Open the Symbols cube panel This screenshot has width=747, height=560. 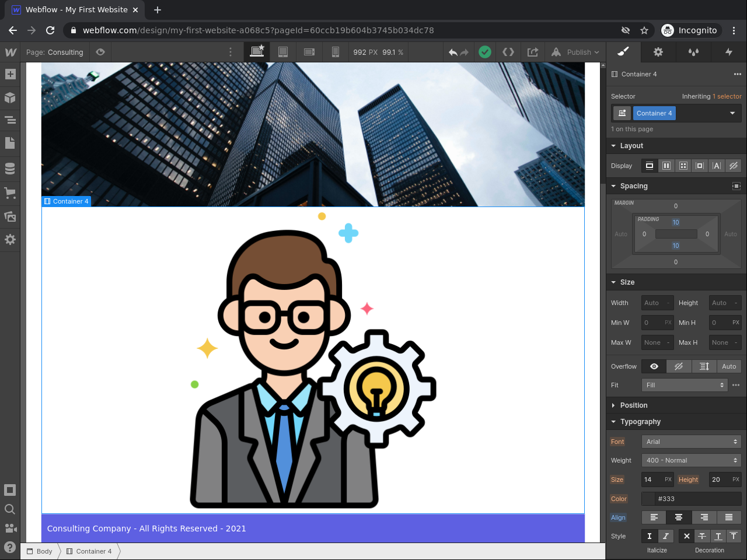pos(10,97)
